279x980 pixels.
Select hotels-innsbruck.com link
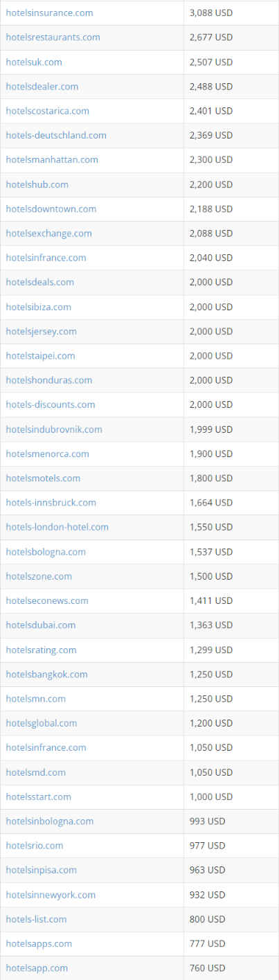tap(51, 502)
